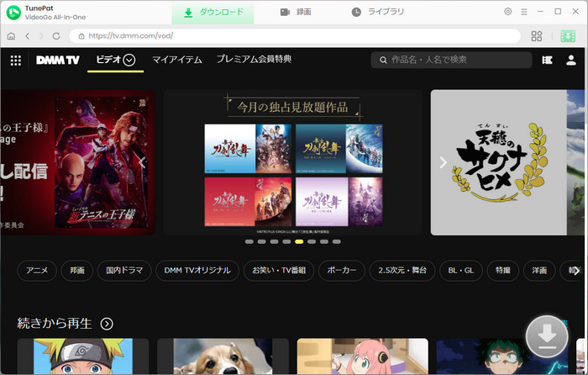Select the お笑い・TV番組 chip
Image resolution: width=588 pixels, height=375 pixels.
click(x=279, y=270)
